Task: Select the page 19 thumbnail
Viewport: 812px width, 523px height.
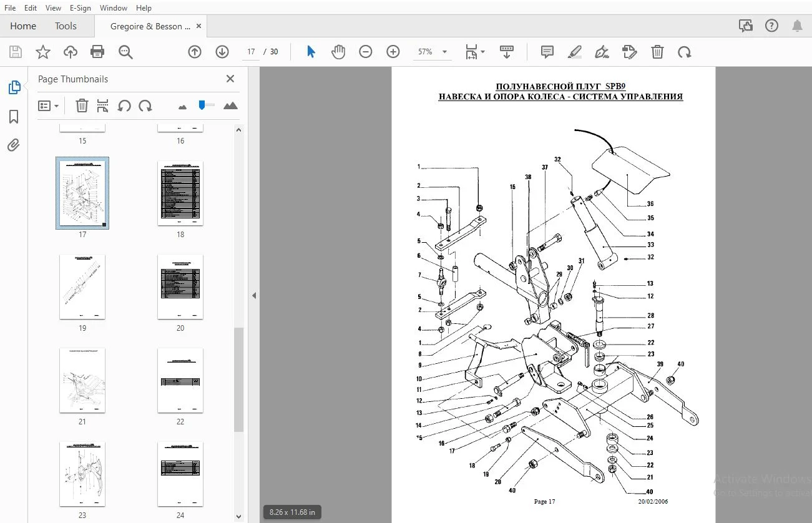Action: [82, 286]
